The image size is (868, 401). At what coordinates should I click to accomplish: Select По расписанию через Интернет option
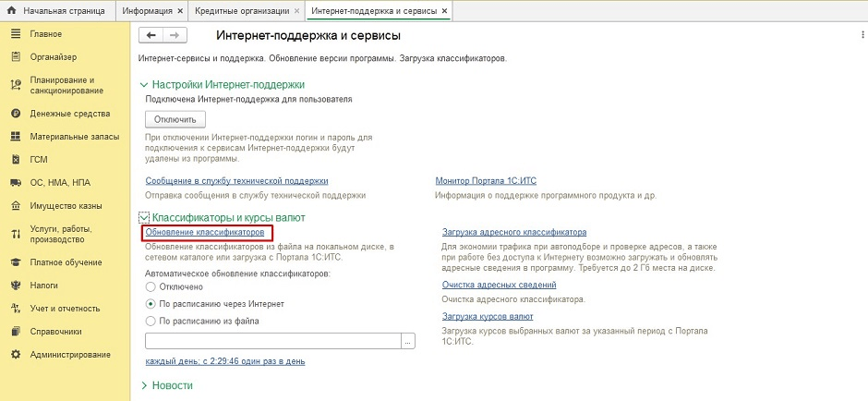(x=151, y=304)
